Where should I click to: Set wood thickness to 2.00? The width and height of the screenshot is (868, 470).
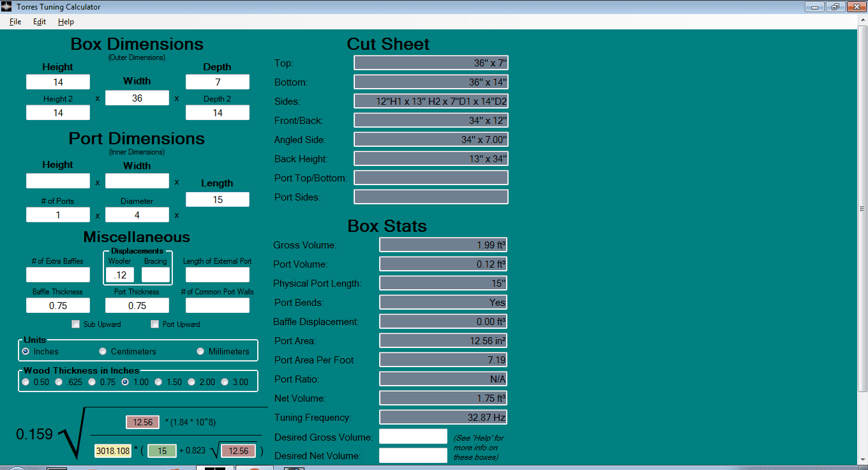click(x=191, y=382)
